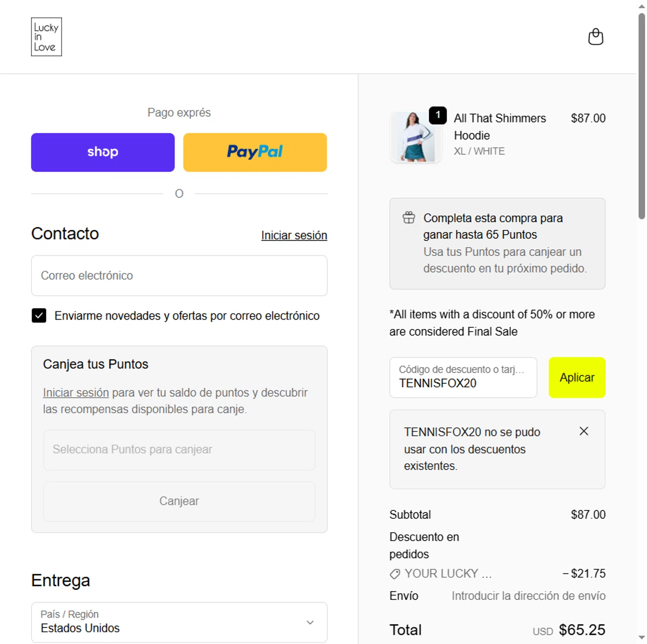Click the Contacto section heading
This screenshot has width=647, height=644.
tap(65, 234)
